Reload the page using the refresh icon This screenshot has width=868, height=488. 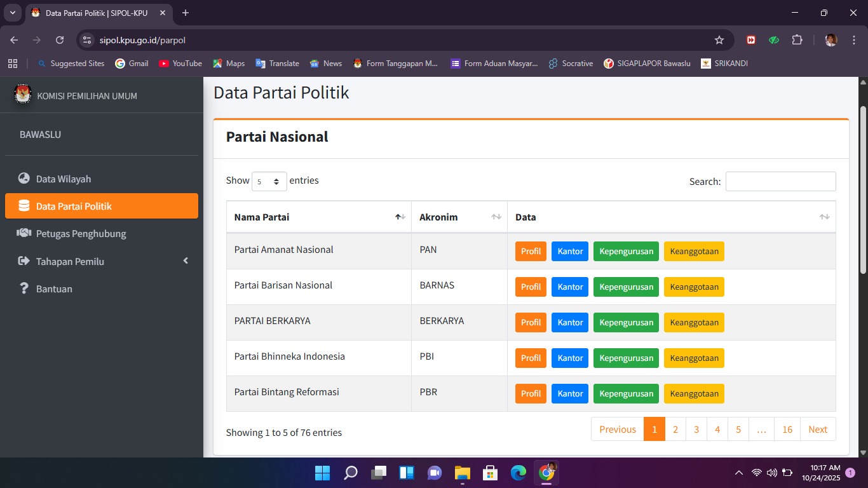tap(60, 40)
